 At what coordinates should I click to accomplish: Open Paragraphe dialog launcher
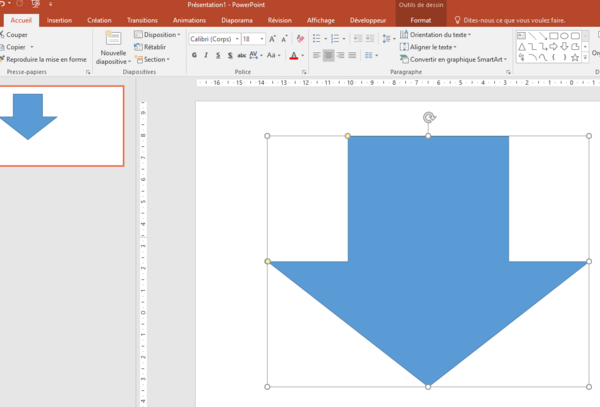point(508,72)
